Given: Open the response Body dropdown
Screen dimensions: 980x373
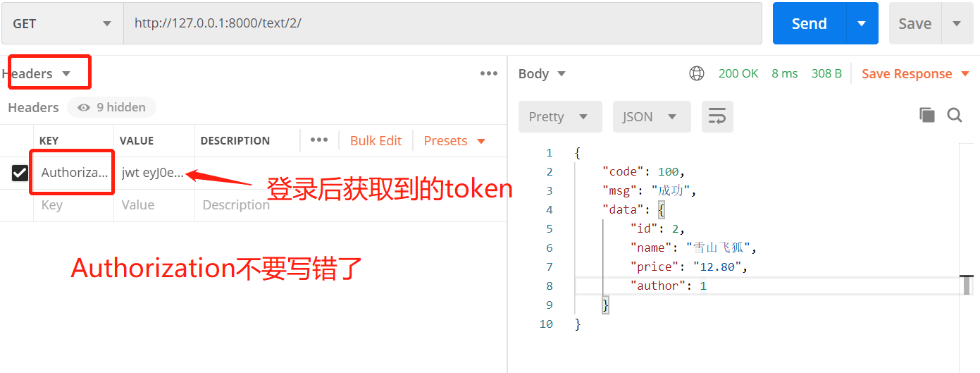Looking at the screenshot, I should [542, 73].
